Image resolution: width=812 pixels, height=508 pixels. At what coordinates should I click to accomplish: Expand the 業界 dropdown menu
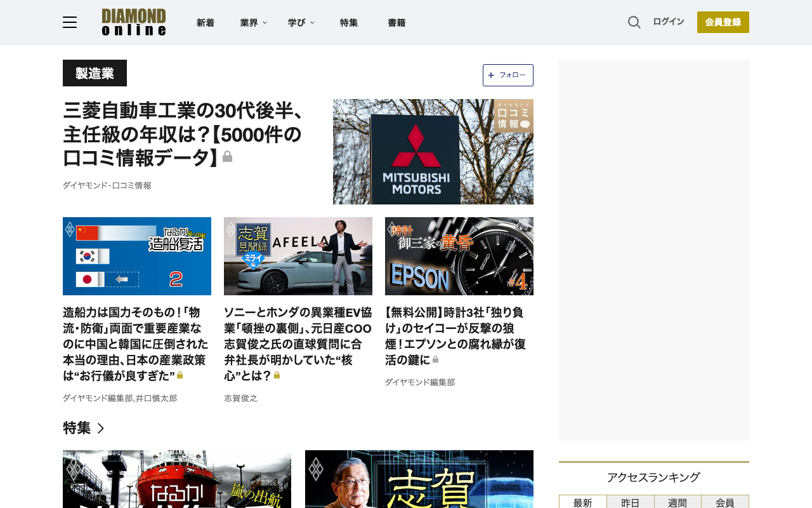pyautogui.click(x=254, y=23)
